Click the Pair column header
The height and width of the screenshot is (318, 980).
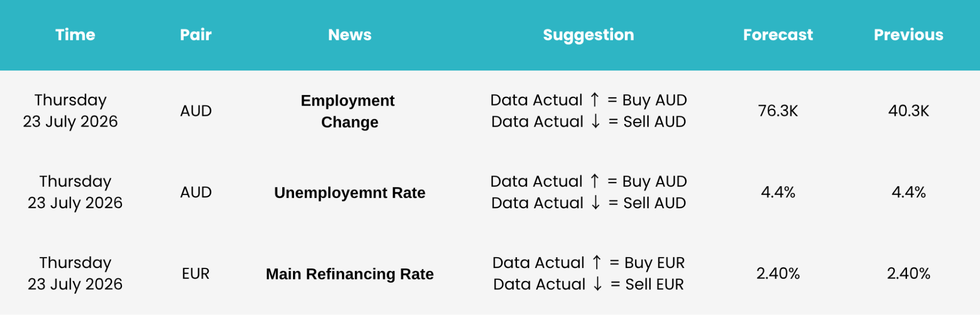click(195, 35)
